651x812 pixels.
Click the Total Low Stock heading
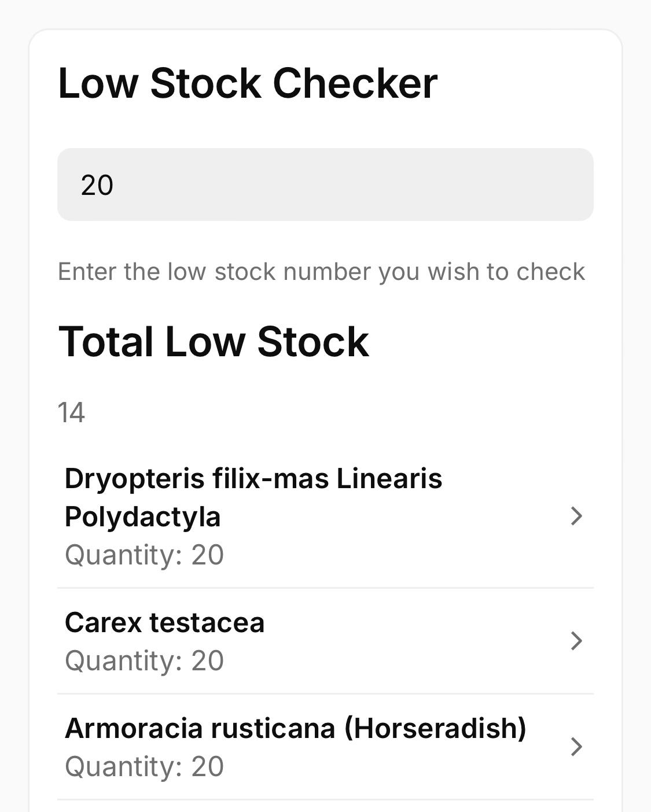(x=214, y=342)
